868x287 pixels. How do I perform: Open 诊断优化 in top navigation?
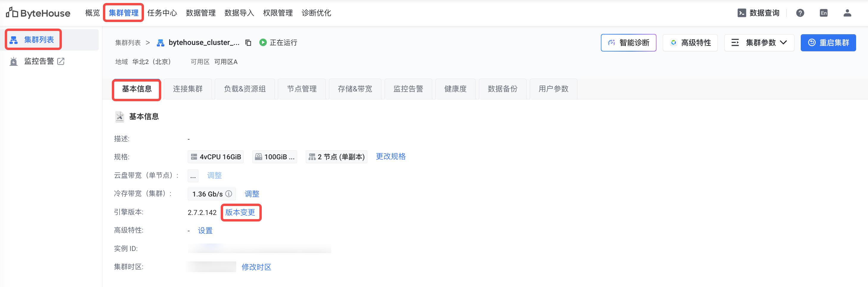(316, 13)
